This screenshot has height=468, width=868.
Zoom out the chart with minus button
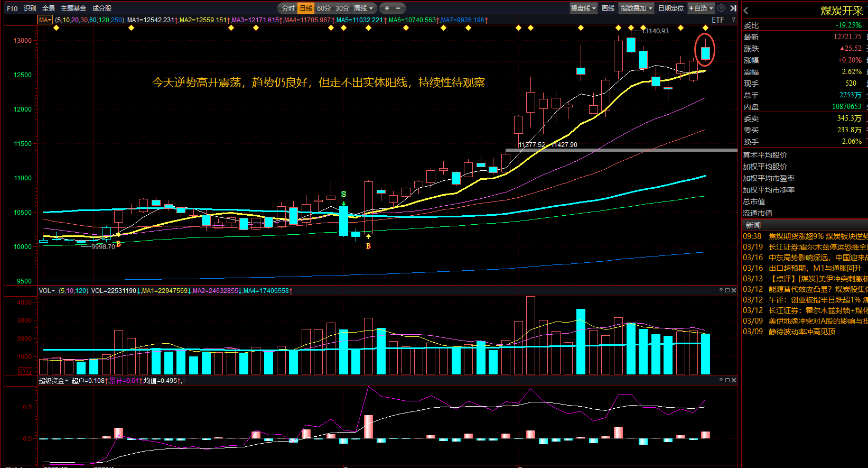click(398, 8)
